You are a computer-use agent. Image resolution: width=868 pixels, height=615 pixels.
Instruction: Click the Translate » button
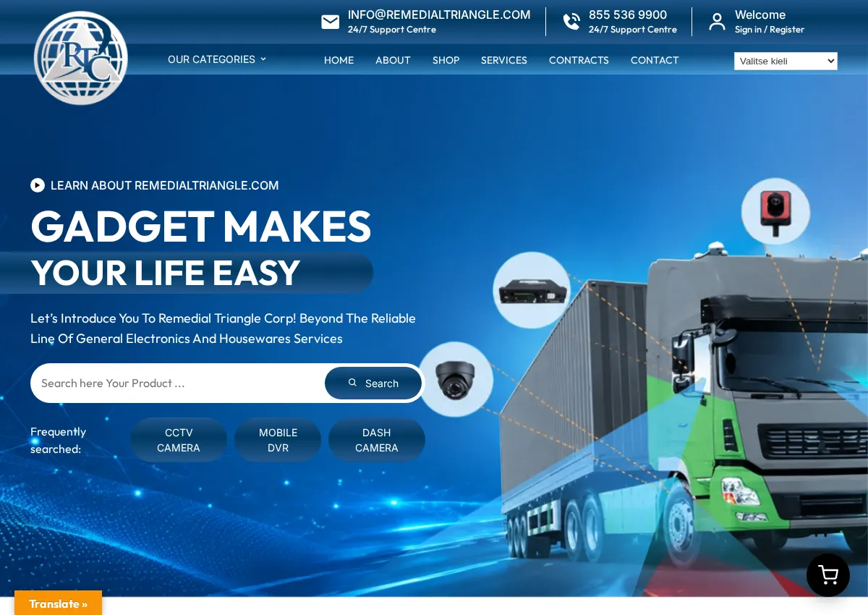(58, 603)
